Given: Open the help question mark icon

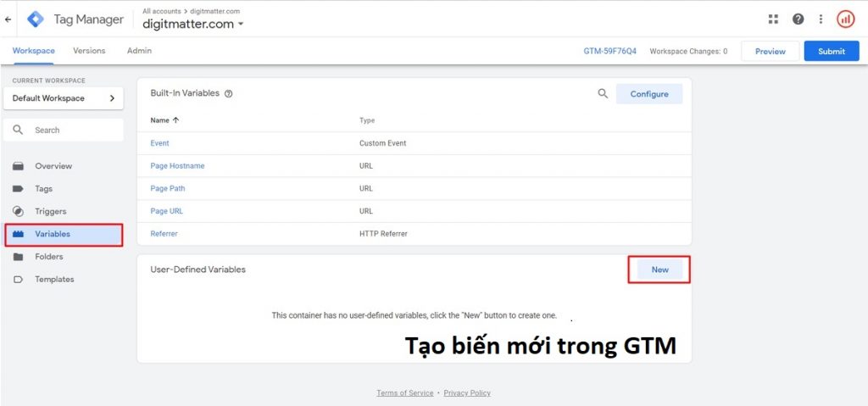Looking at the screenshot, I should coord(798,19).
